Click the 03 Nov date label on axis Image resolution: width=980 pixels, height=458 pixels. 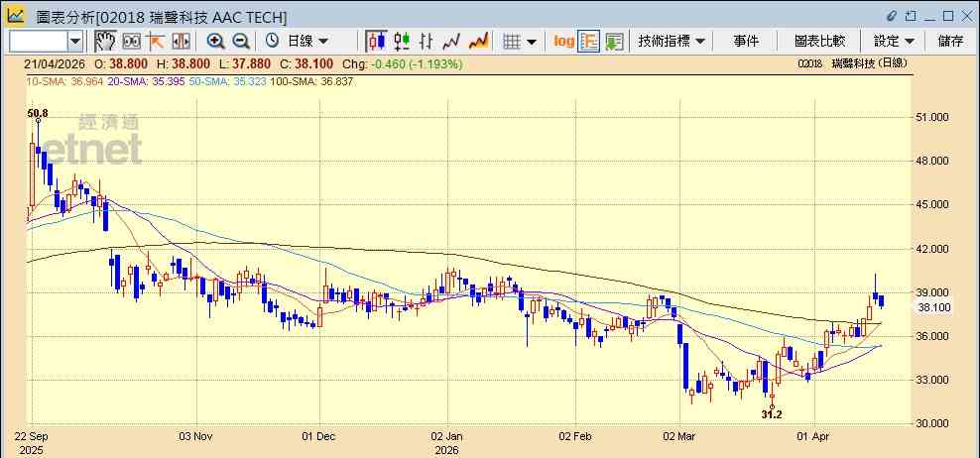196,436
